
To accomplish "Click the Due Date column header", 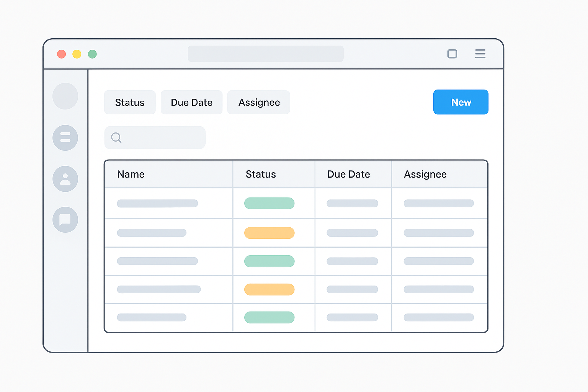I will (x=348, y=174).
